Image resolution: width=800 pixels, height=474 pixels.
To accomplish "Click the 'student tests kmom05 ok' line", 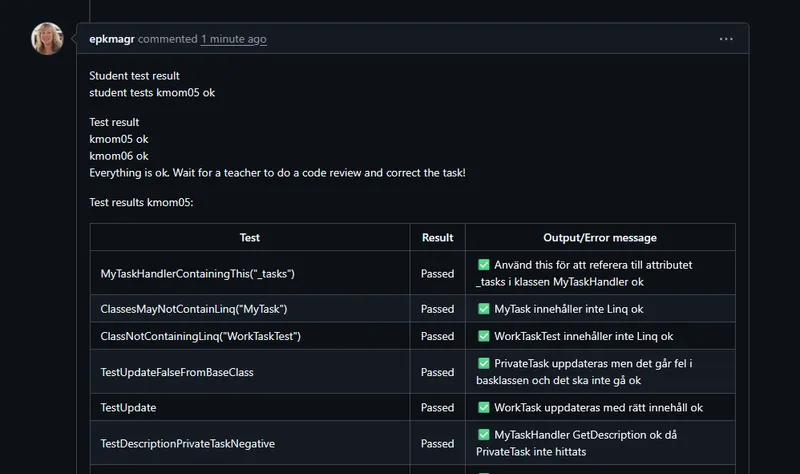I will [x=152, y=92].
